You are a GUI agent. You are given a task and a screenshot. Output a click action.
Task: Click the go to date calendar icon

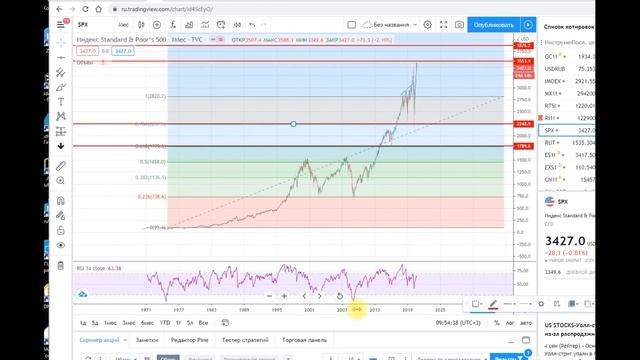click(225, 323)
